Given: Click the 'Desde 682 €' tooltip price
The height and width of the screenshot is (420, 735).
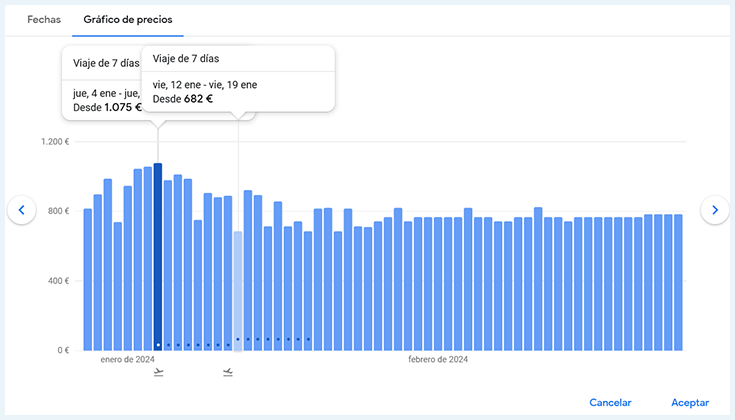Looking at the screenshot, I should pyautogui.click(x=183, y=99).
